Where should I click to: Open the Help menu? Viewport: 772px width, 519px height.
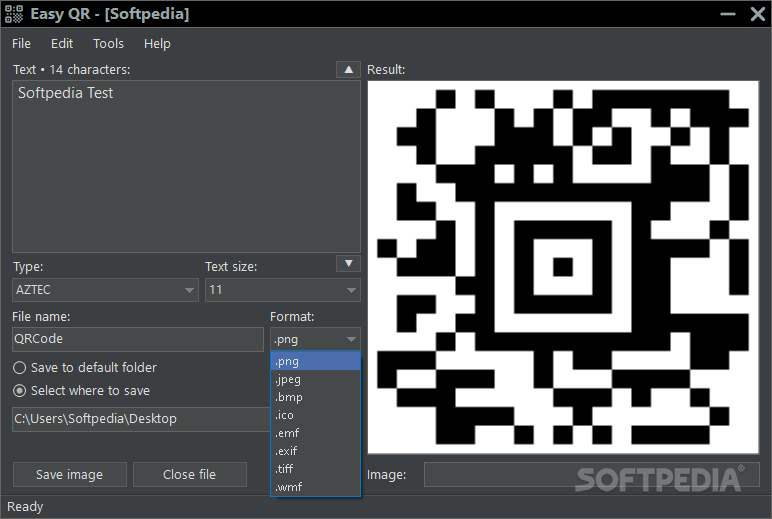click(157, 44)
